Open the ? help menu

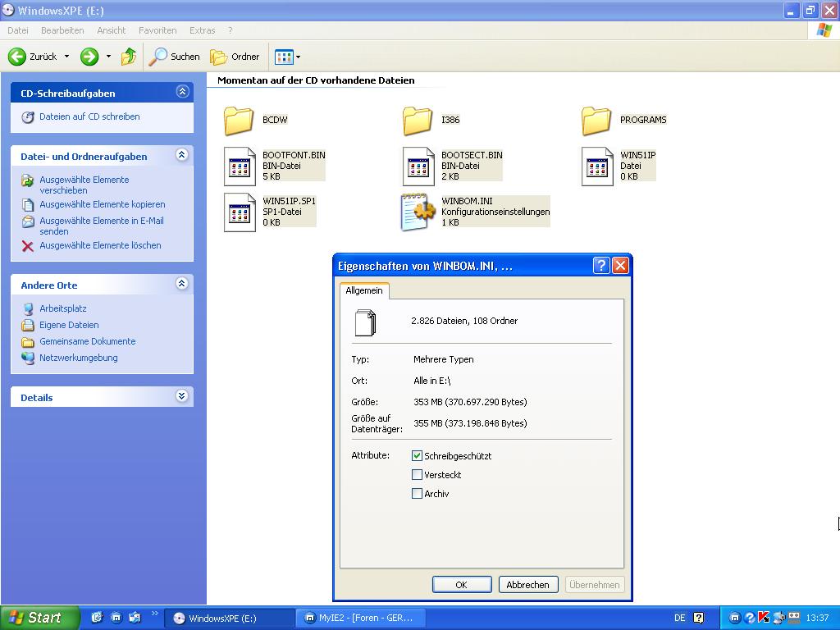231,30
